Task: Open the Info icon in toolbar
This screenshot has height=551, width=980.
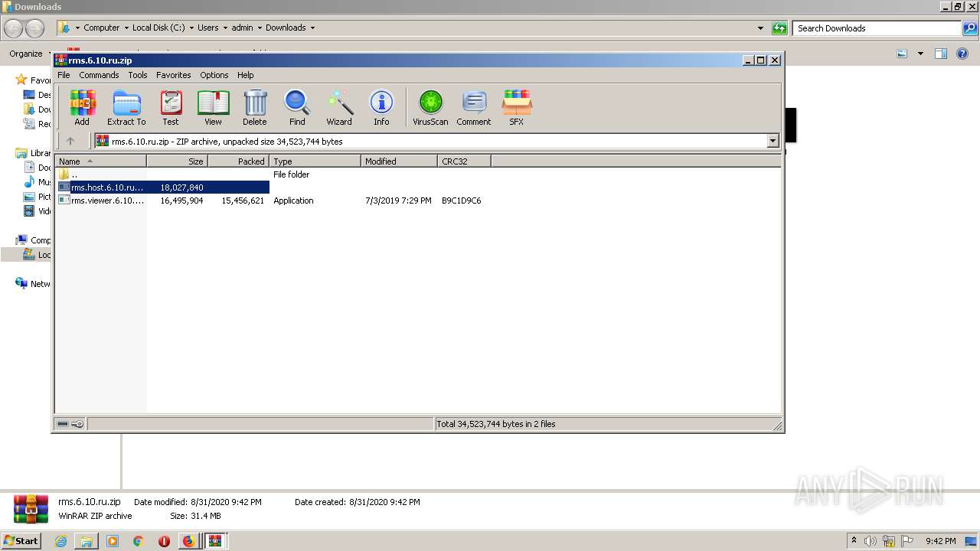Action: click(x=381, y=107)
